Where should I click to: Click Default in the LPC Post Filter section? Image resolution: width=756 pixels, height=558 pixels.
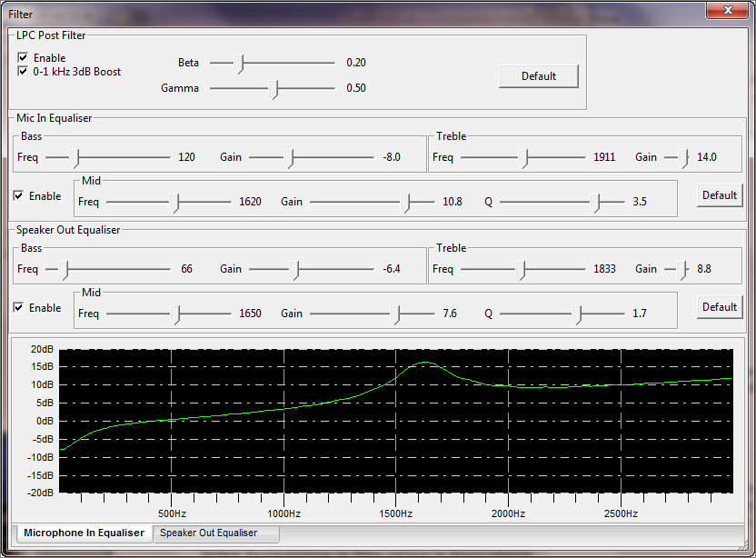538,76
